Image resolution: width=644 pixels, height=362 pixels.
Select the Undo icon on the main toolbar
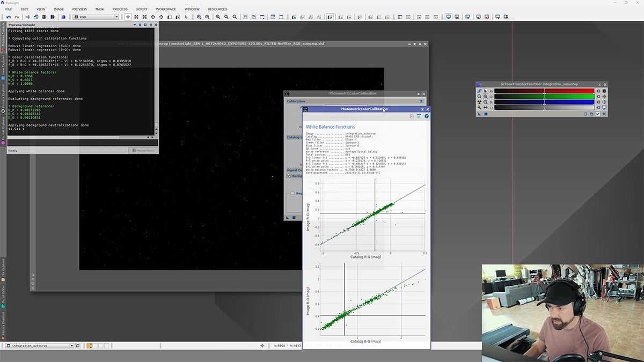(x=9, y=17)
